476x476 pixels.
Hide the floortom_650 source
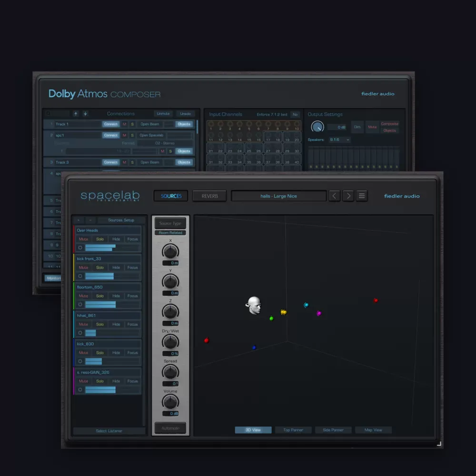pyautogui.click(x=116, y=296)
